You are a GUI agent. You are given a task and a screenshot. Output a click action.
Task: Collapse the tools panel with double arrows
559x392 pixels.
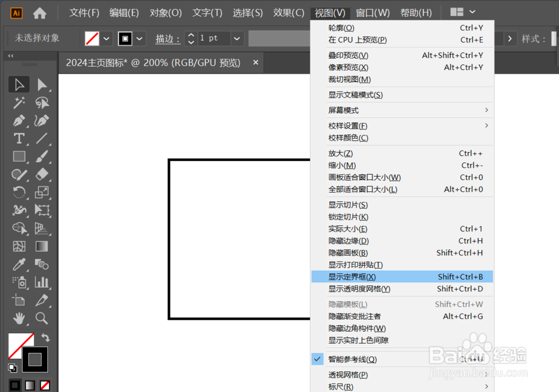(11, 56)
